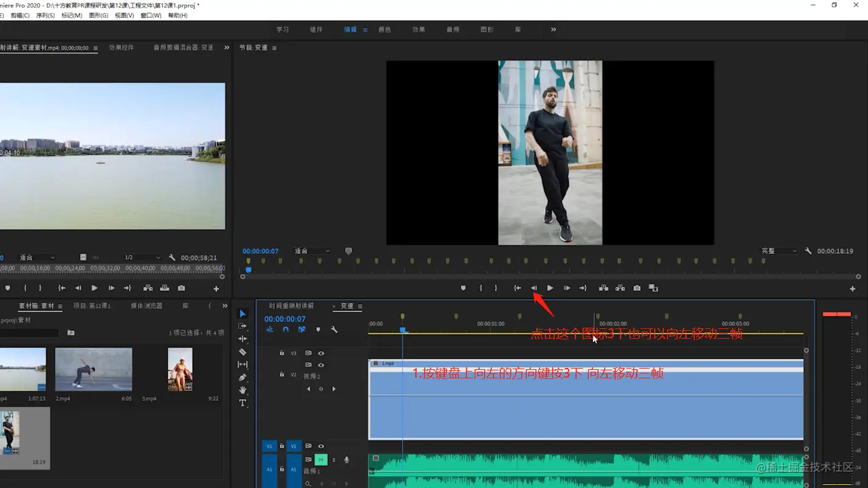Play the sequence in Program monitor
868x488 pixels.
pos(550,288)
